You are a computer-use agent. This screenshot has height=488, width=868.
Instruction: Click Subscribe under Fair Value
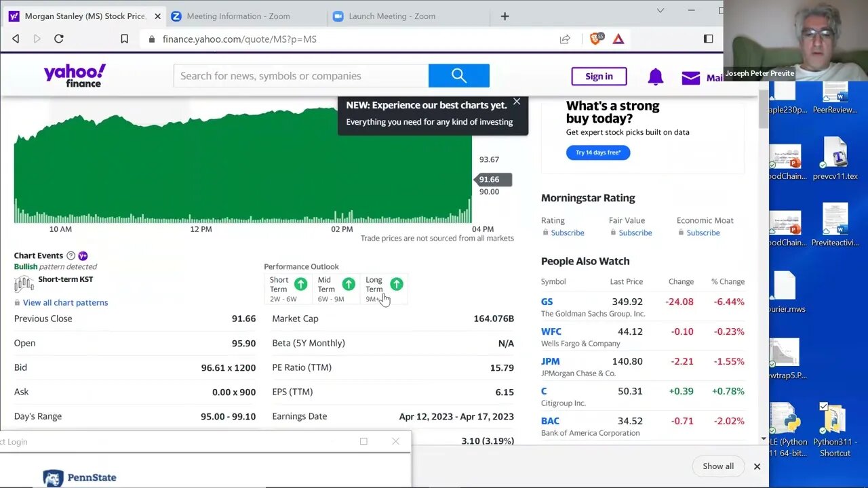click(x=635, y=232)
